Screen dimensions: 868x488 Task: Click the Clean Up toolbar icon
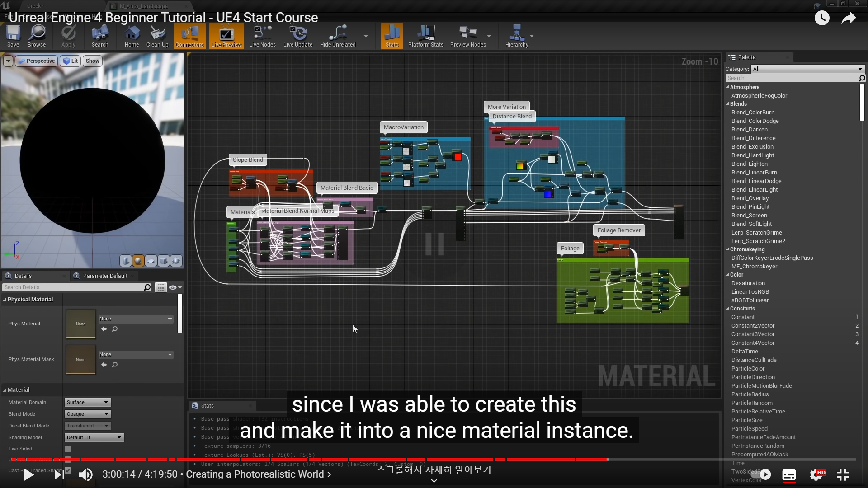157,36
